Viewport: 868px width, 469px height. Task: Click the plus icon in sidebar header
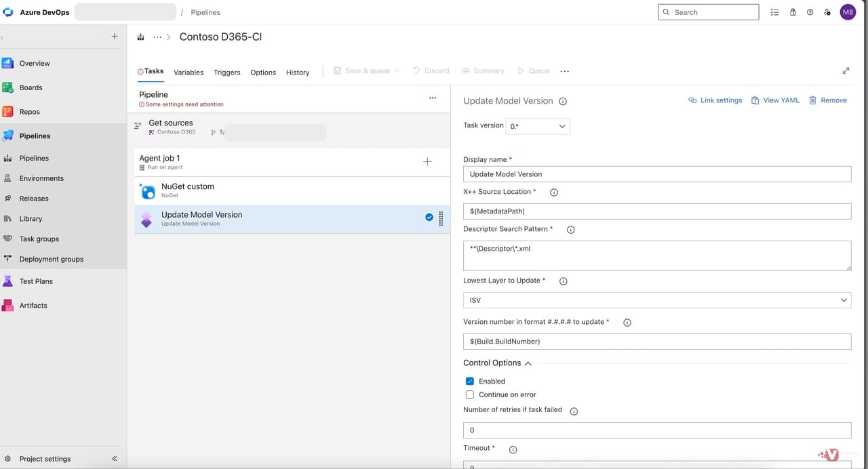coord(115,37)
